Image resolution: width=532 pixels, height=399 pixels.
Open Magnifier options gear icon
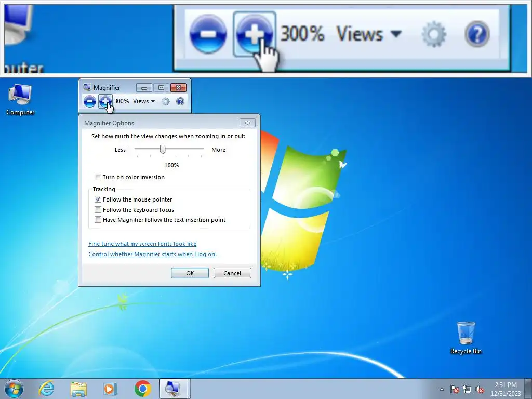[166, 101]
